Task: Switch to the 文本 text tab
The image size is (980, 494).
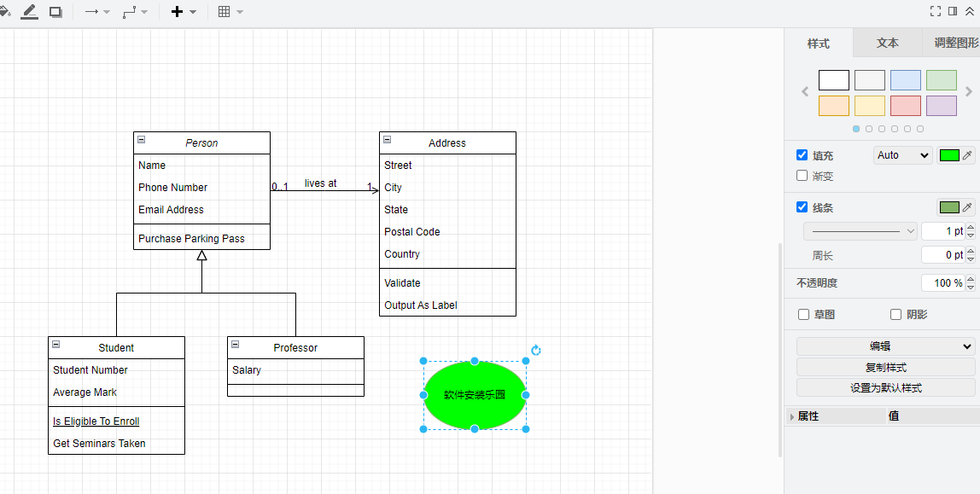Action: pos(887,44)
